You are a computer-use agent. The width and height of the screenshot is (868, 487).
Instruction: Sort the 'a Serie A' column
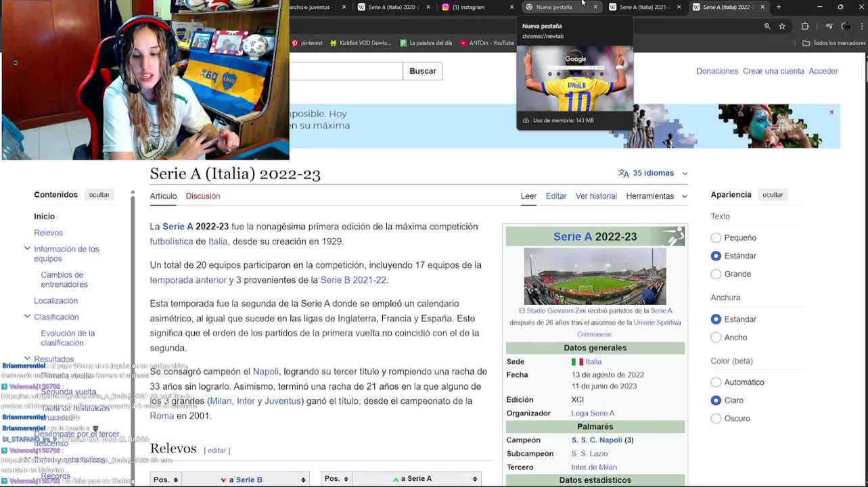(474, 479)
